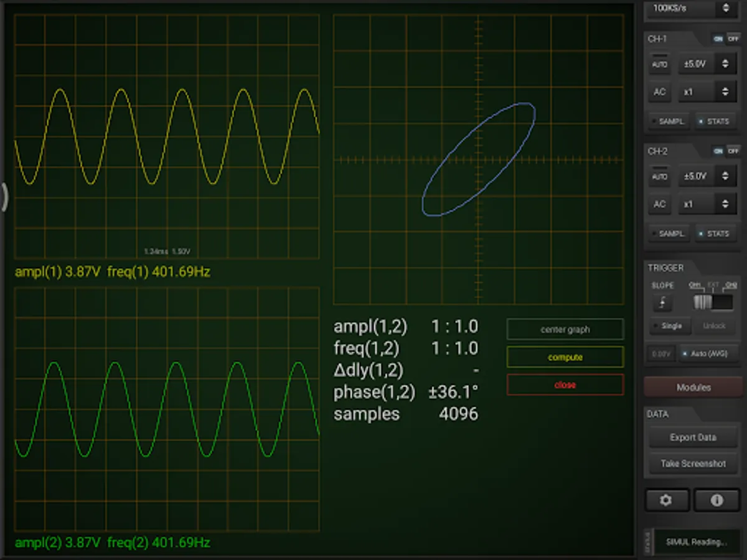Image resolution: width=747 pixels, height=560 pixels.
Task: Switch CH-1 to ON
Action: click(x=718, y=39)
